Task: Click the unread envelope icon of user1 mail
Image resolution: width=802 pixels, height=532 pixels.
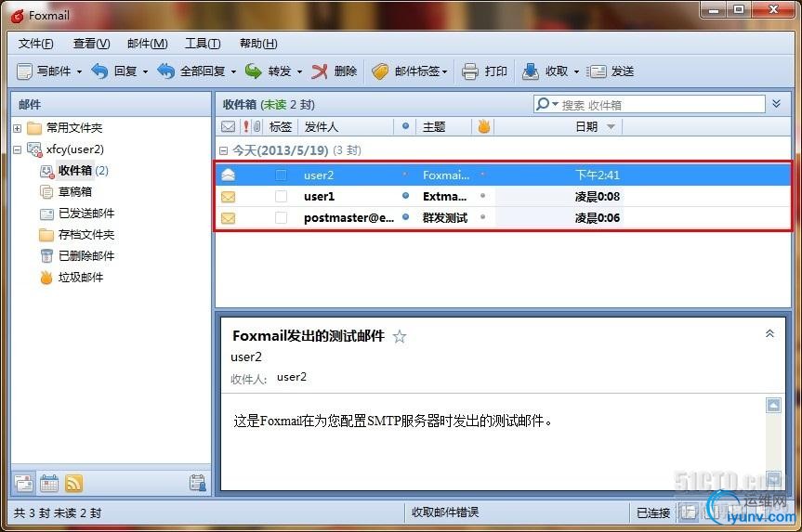Action: pyautogui.click(x=228, y=196)
